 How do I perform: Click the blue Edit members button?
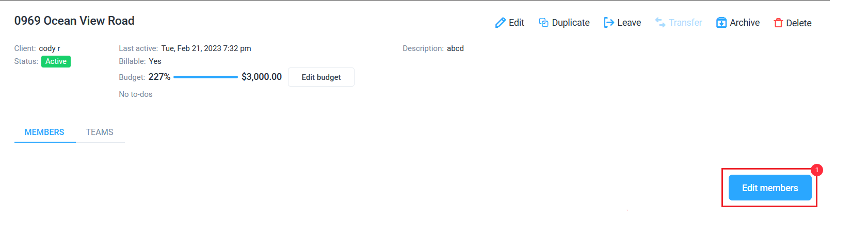click(770, 188)
